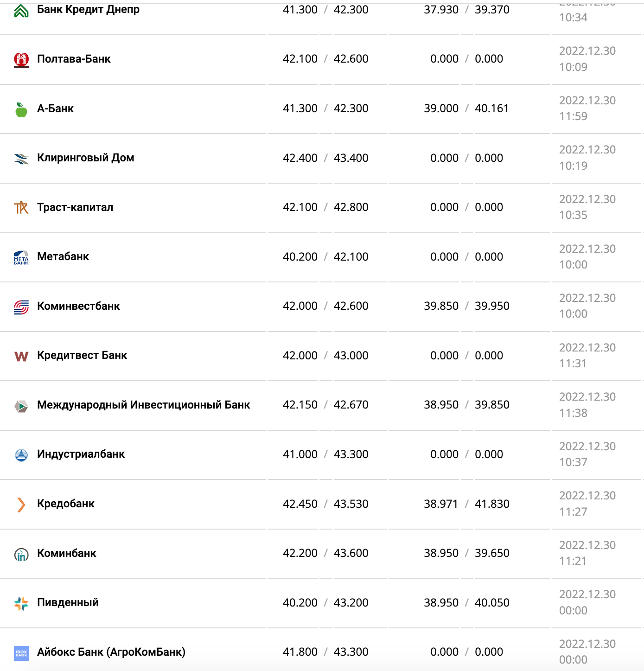Open the Банк Кредит Днепр link
Viewport: 644px width, 671px height.
pos(88,9)
